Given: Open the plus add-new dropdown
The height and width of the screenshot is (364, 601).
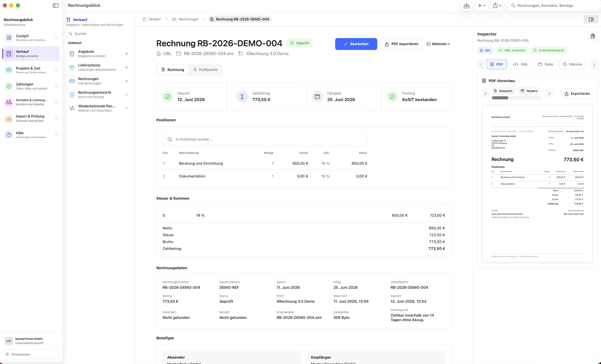Looking at the screenshot, I should [x=481, y=5].
